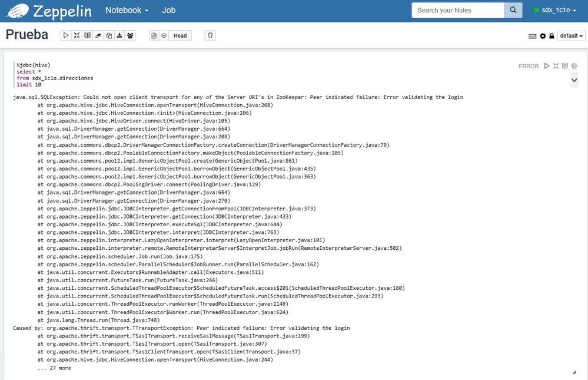The width and height of the screenshot is (588, 380).
Task: Click the java.sql.SQLException error line
Action: click(x=238, y=97)
